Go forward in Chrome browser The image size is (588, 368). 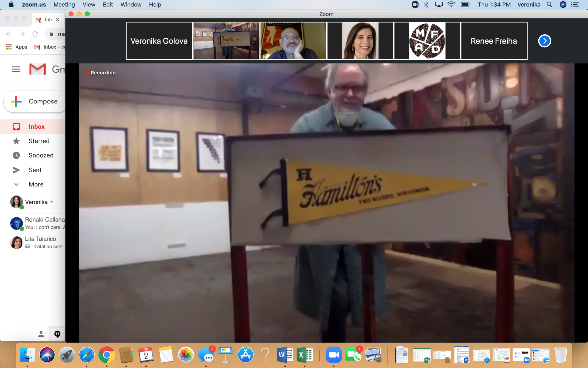pos(22,34)
